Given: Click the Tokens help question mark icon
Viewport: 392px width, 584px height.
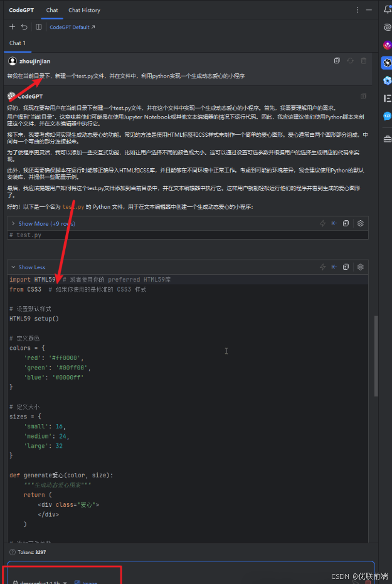Looking at the screenshot, I should [13, 552].
